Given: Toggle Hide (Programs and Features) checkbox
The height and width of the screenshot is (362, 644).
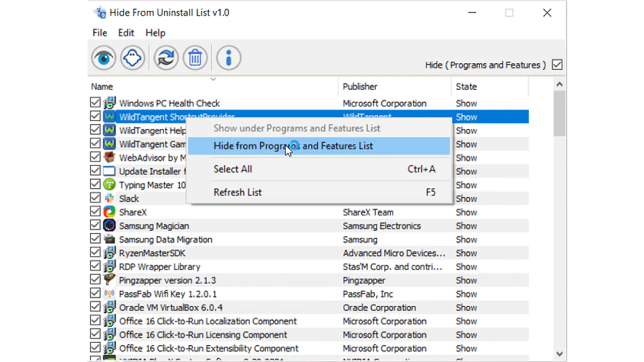Looking at the screenshot, I should point(557,64).
